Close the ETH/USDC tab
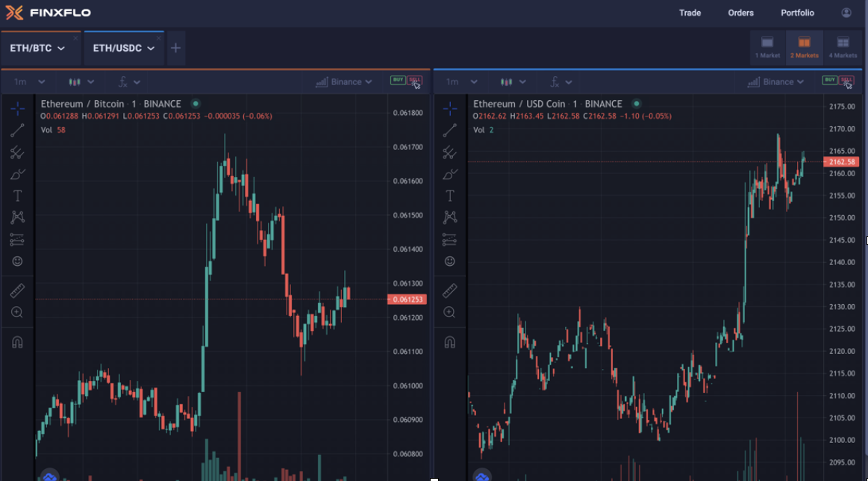 click(159, 38)
